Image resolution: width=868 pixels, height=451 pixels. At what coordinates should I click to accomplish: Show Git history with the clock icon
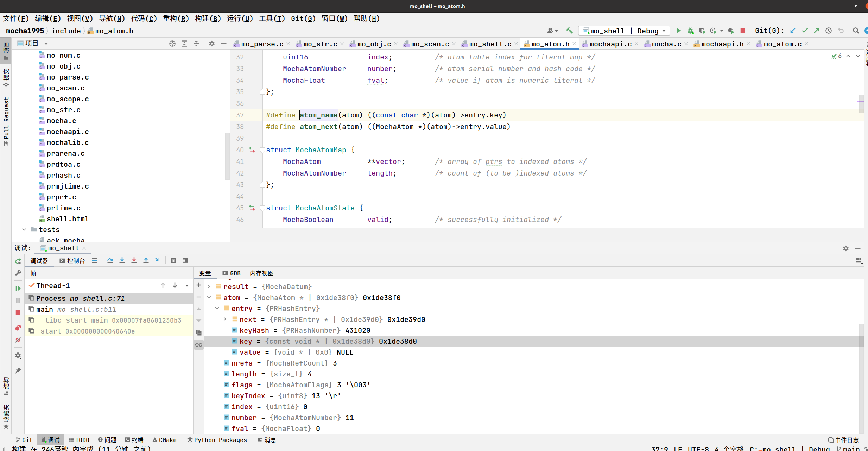829,31
